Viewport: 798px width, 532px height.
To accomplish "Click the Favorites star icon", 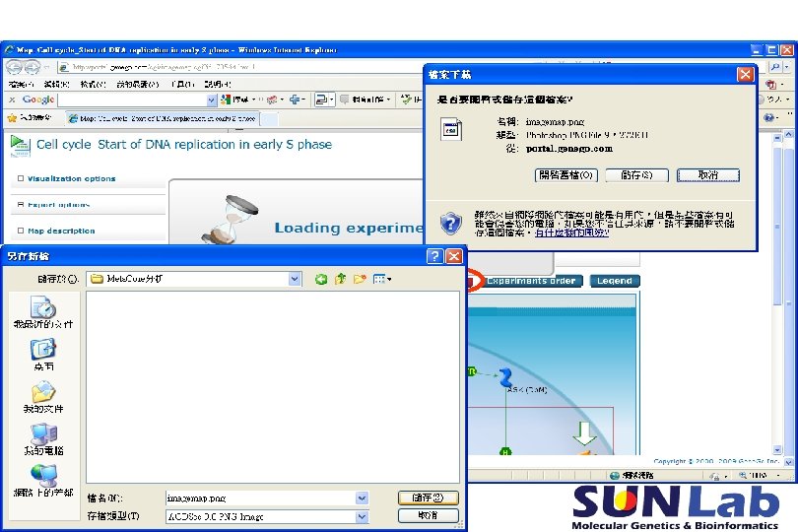I will pyautogui.click(x=12, y=118).
